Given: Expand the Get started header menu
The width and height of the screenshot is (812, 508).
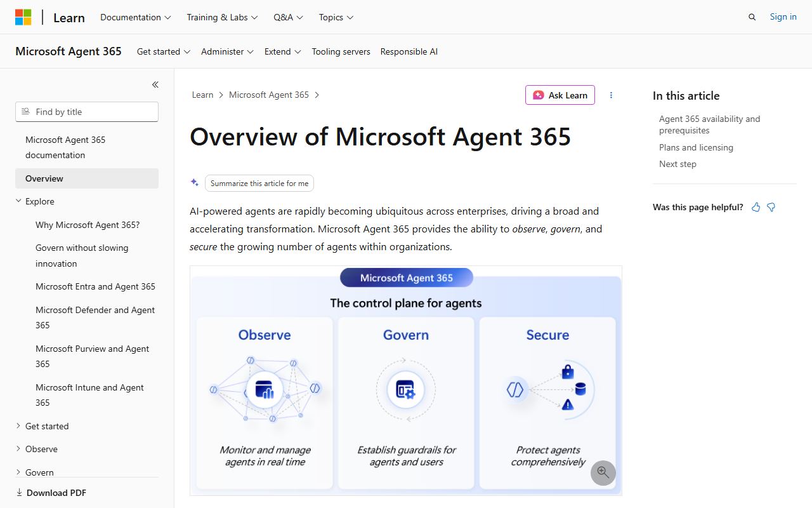Looking at the screenshot, I should point(164,51).
